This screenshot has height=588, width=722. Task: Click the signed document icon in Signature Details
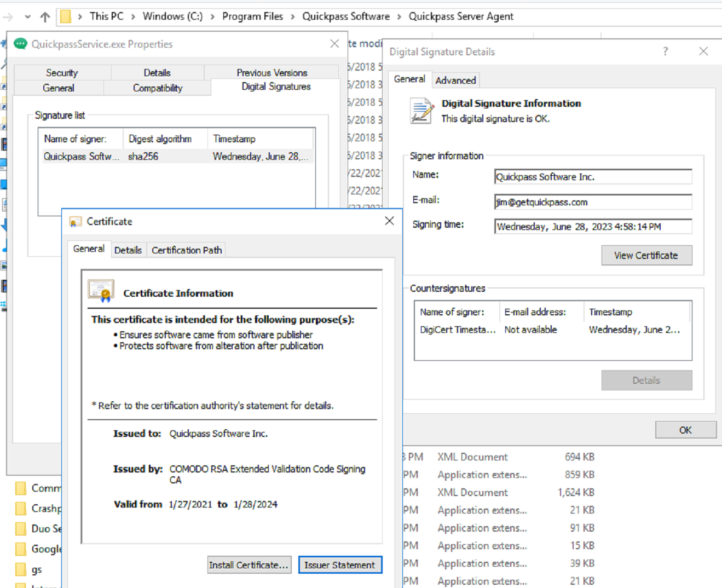(x=421, y=111)
